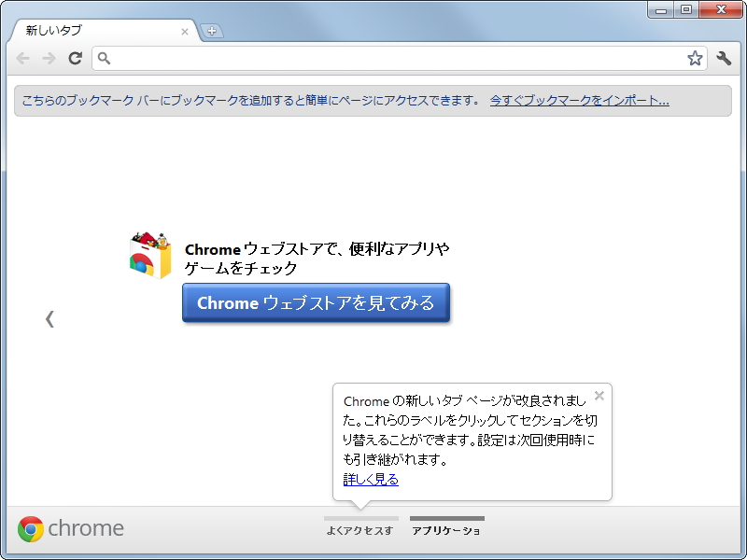Collapse the page with the left chevron arrow

pyautogui.click(x=49, y=318)
